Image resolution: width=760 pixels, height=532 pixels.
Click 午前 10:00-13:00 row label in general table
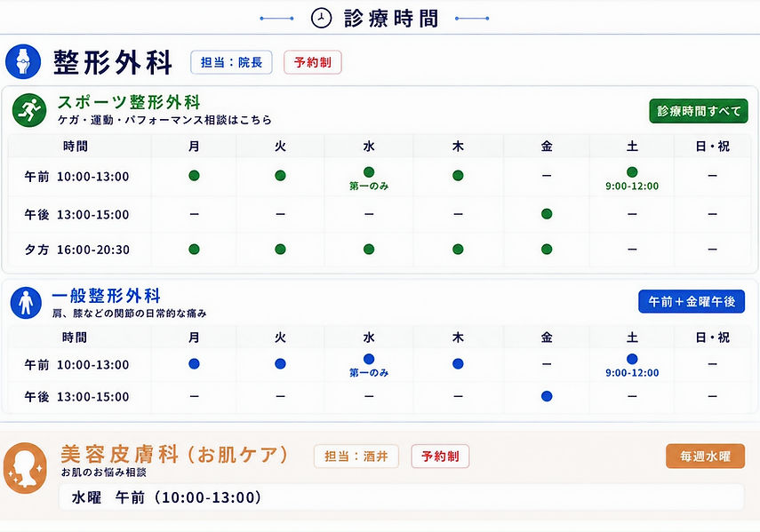pyautogui.click(x=77, y=364)
